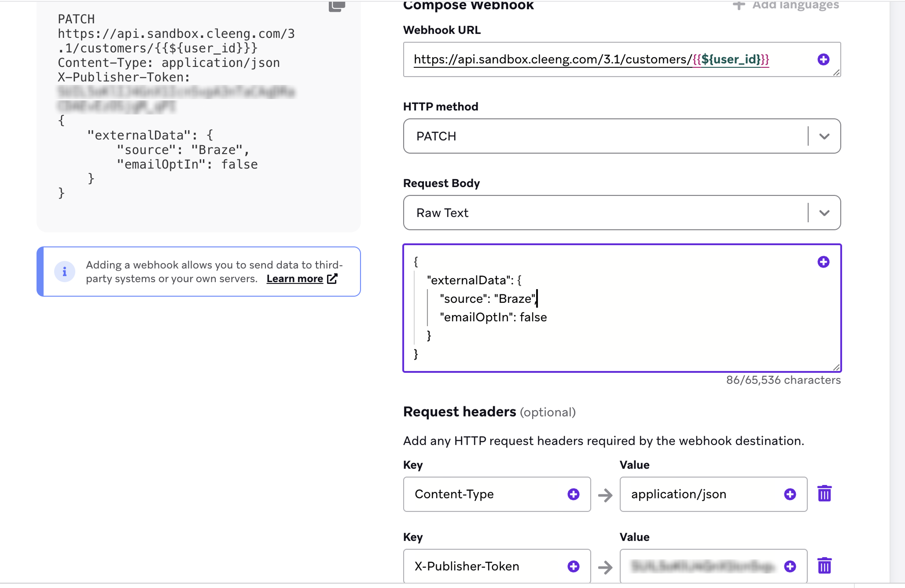Click the Content-Type key input field
The width and height of the screenshot is (905, 588).
[484, 494]
